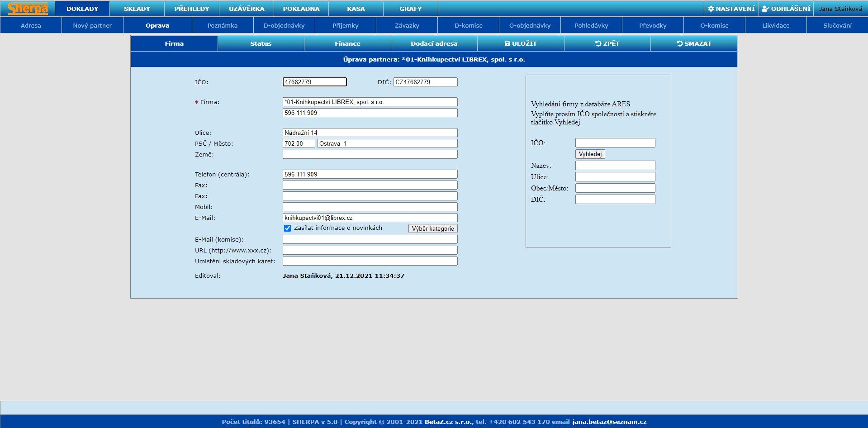Click the SMAZAT delete button
868x428 pixels.
pyautogui.click(x=694, y=43)
